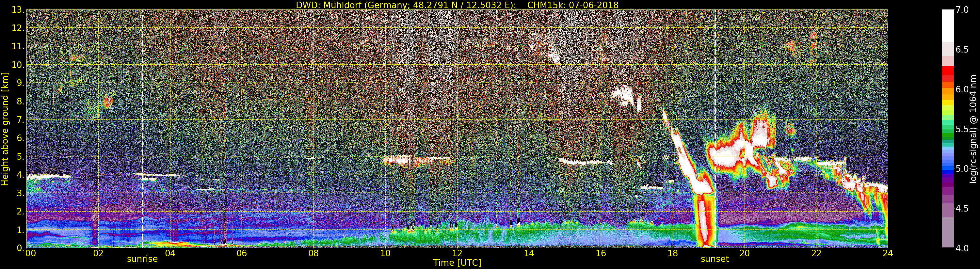Click the y-axis tick label '1.'
Image resolution: width=980 pixels, height=269 pixels.
click(x=20, y=229)
